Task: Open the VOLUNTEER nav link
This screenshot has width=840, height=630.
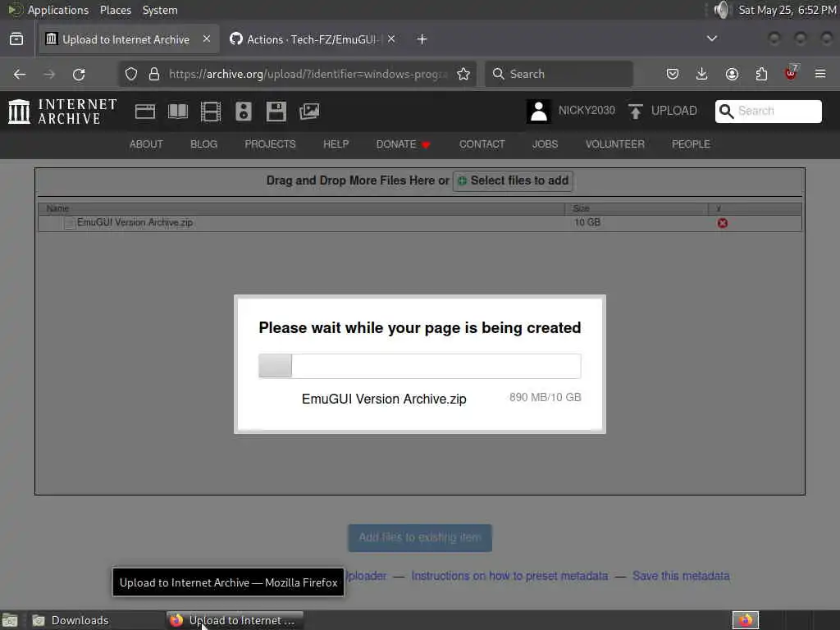Action: (615, 144)
